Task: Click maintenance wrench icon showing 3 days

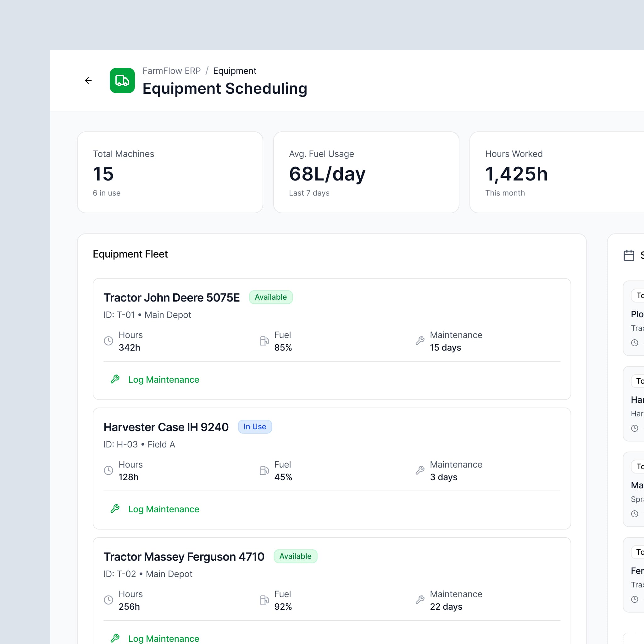Action: 420,470
